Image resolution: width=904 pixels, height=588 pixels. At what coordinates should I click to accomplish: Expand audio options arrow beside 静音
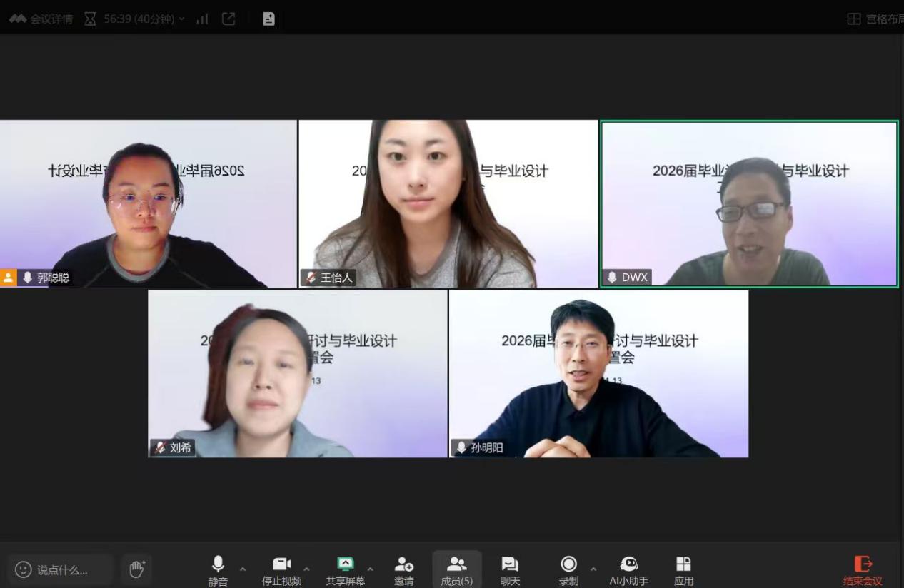pyautogui.click(x=243, y=569)
